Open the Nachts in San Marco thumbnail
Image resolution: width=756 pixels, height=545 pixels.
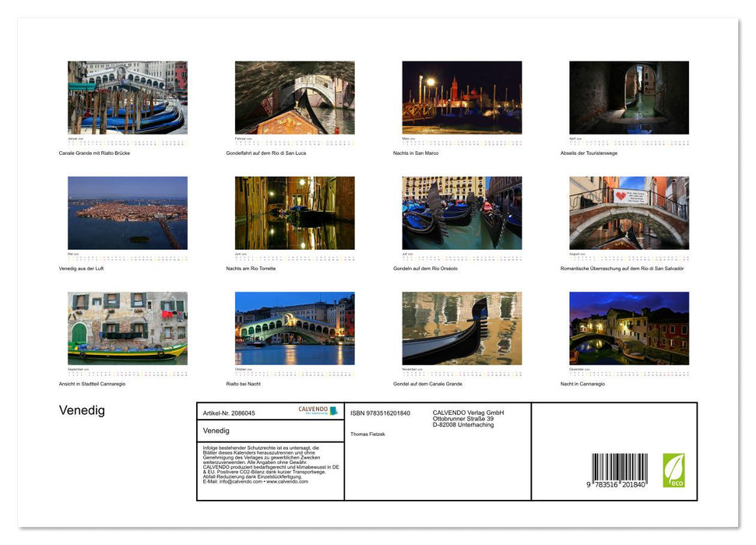pyautogui.click(x=461, y=97)
